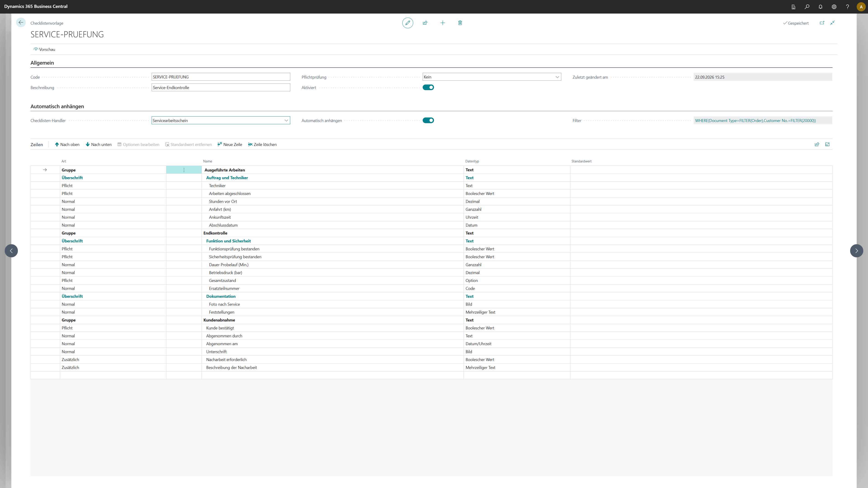Viewport: 868px width, 488px height.
Task: Click the pencil edit icon
Action: tap(408, 23)
